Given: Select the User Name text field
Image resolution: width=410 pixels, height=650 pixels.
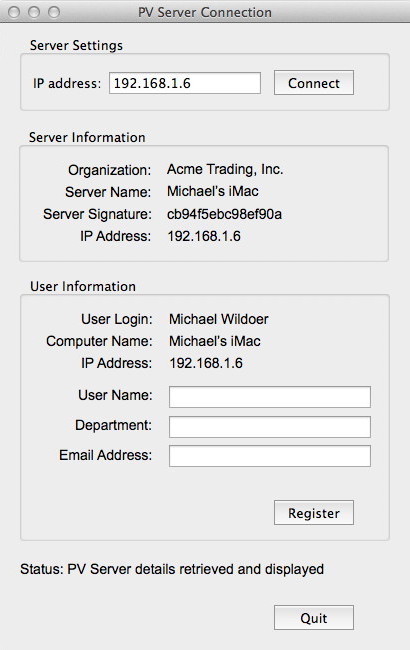Looking at the screenshot, I should tap(270, 397).
